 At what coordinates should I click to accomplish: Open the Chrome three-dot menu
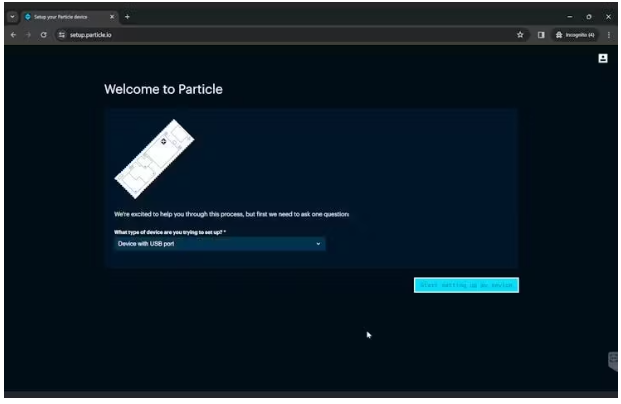click(x=609, y=35)
